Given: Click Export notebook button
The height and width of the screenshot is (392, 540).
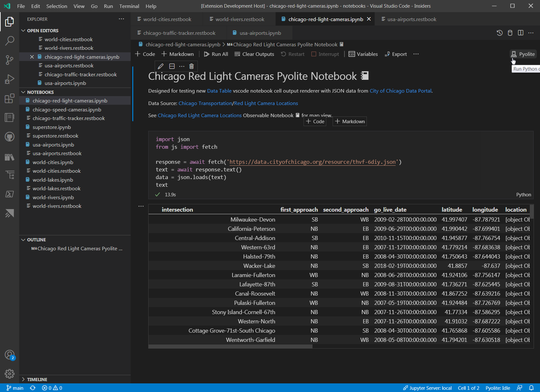Looking at the screenshot, I should pyautogui.click(x=396, y=54).
